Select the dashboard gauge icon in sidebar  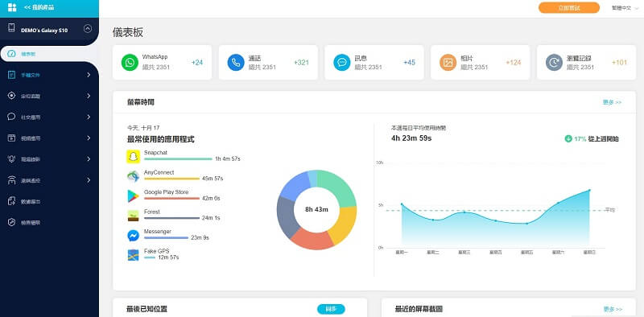(11, 54)
